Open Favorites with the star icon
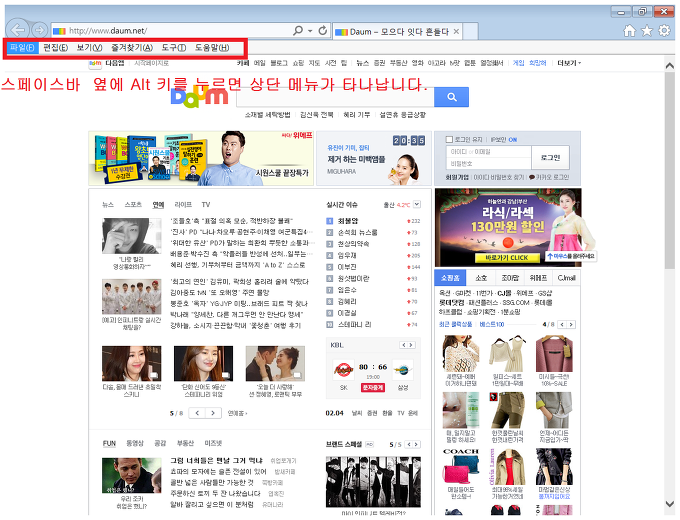Viewport: 680px width, 520px height. pos(647,30)
